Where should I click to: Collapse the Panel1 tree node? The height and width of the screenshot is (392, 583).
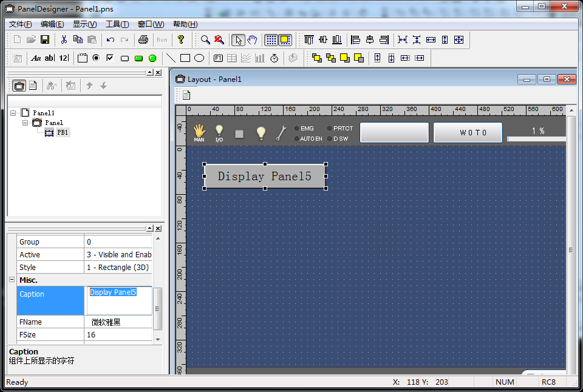click(x=13, y=113)
